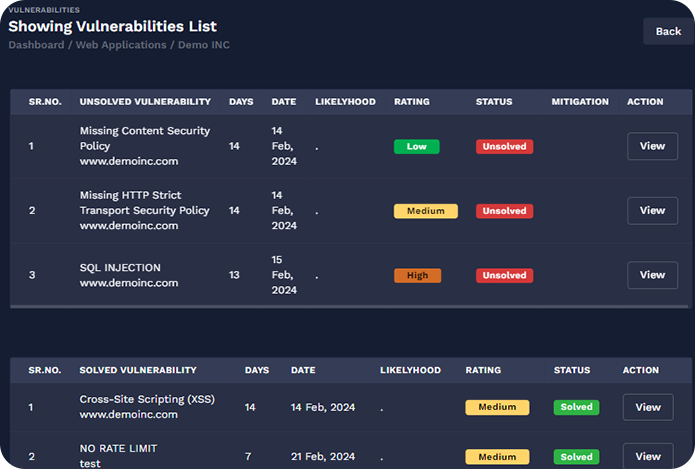Select Medium rating badge for Cross-Site Scripting
This screenshot has height=469, width=695.
pos(497,407)
